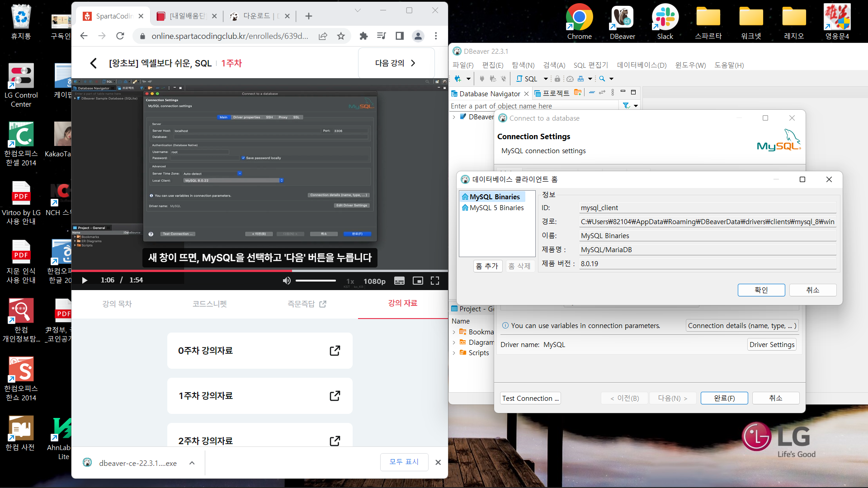This screenshot has width=868, height=488.
Task: Click the collapse all icon in navigator
Action: pos(591,93)
